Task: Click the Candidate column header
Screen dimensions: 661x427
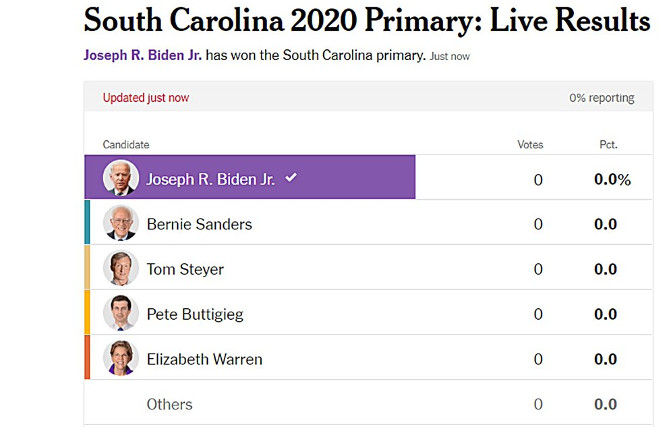Action: pyautogui.click(x=126, y=145)
